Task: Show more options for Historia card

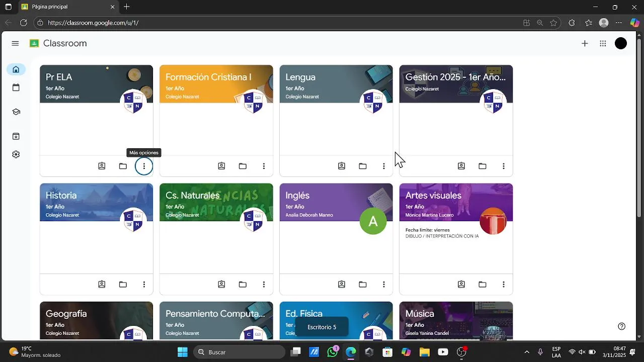Action: click(144, 284)
